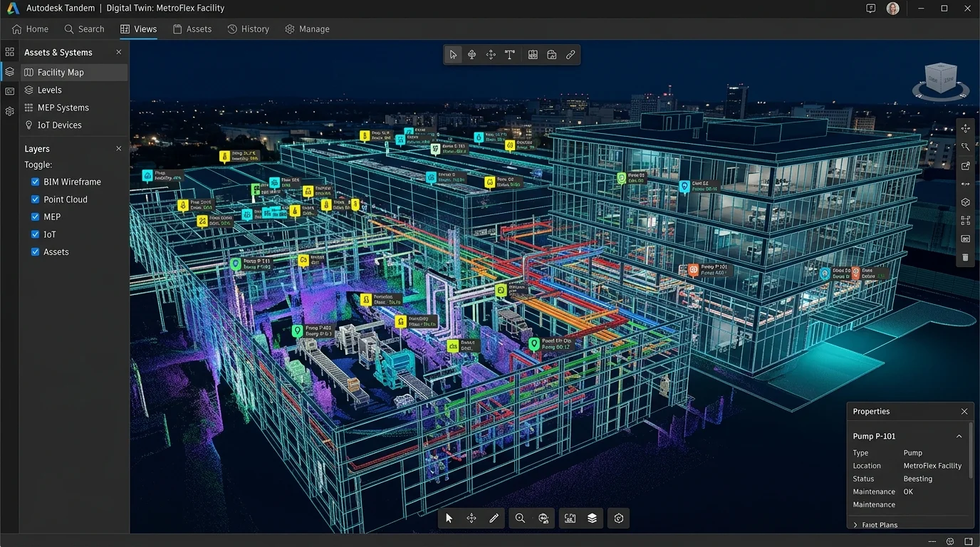Click the 3D cube icon in right toolbar
Image resolution: width=980 pixels, height=547 pixels.
point(966,202)
